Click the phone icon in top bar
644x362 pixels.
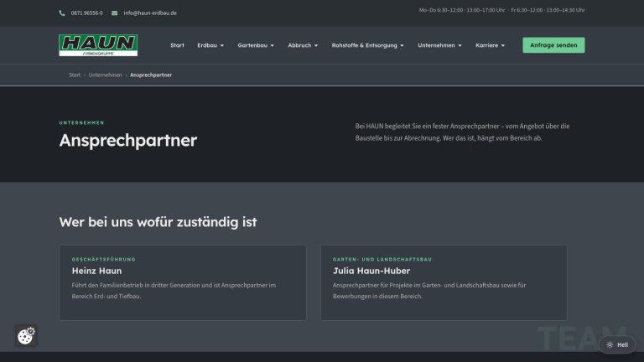coord(62,13)
